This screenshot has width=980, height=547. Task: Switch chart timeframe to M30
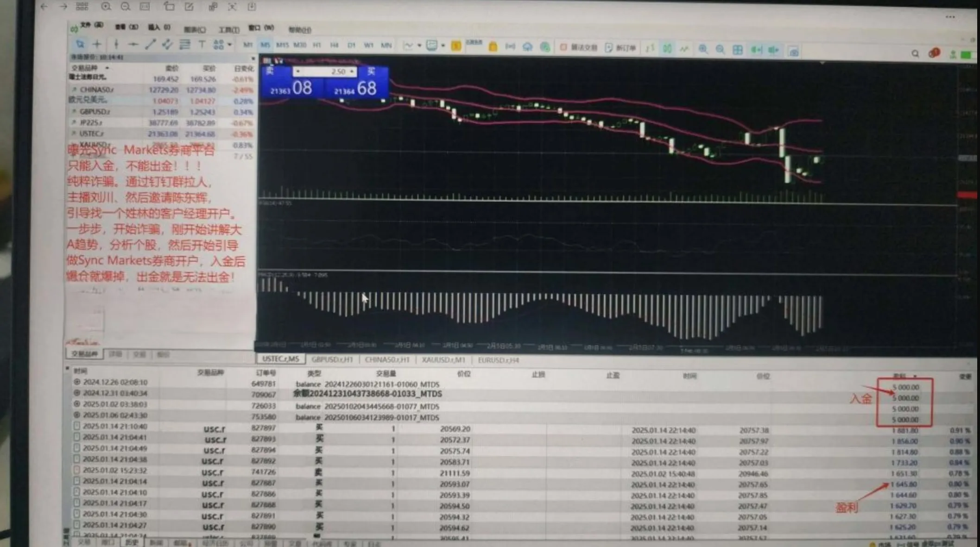click(x=300, y=45)
